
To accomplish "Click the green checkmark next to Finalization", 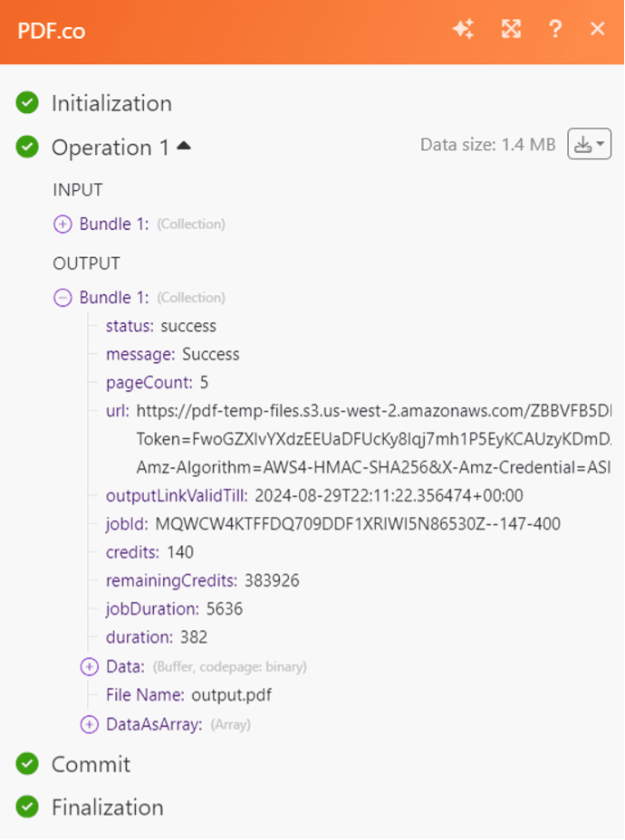I will (x=26, y=807).
